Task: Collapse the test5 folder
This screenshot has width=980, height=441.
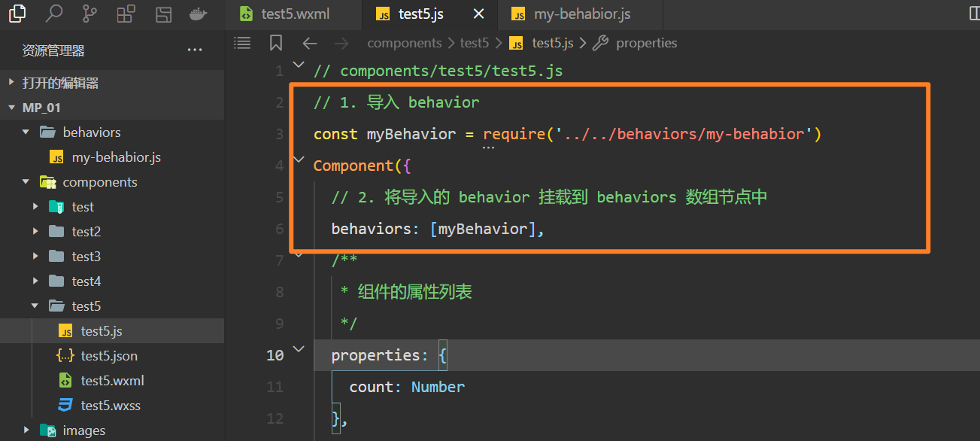Action: point(112,306)
